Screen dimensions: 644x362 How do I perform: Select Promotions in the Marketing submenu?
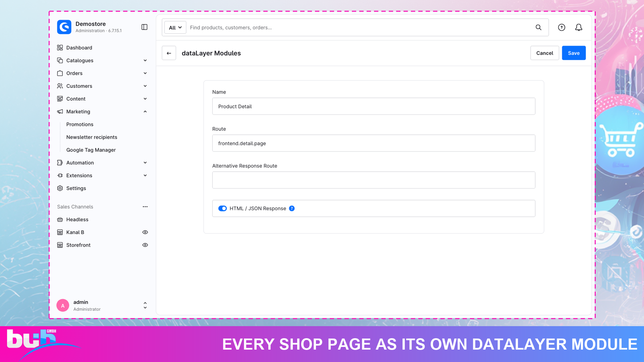80,124
